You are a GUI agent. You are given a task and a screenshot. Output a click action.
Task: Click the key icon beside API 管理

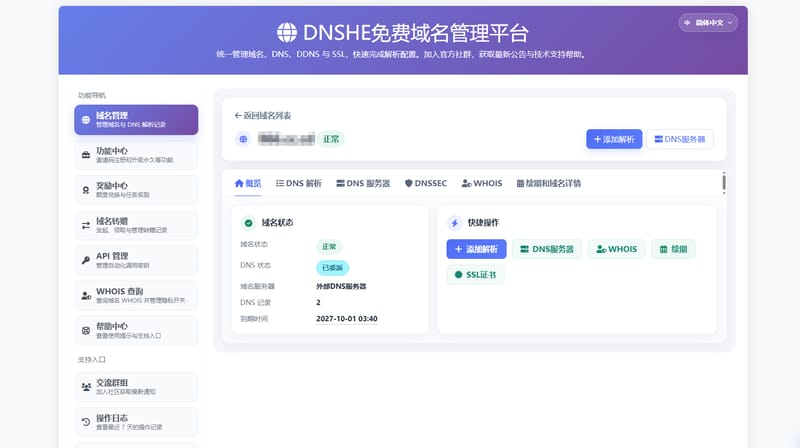pyautogui.click(x=86, y=260)
